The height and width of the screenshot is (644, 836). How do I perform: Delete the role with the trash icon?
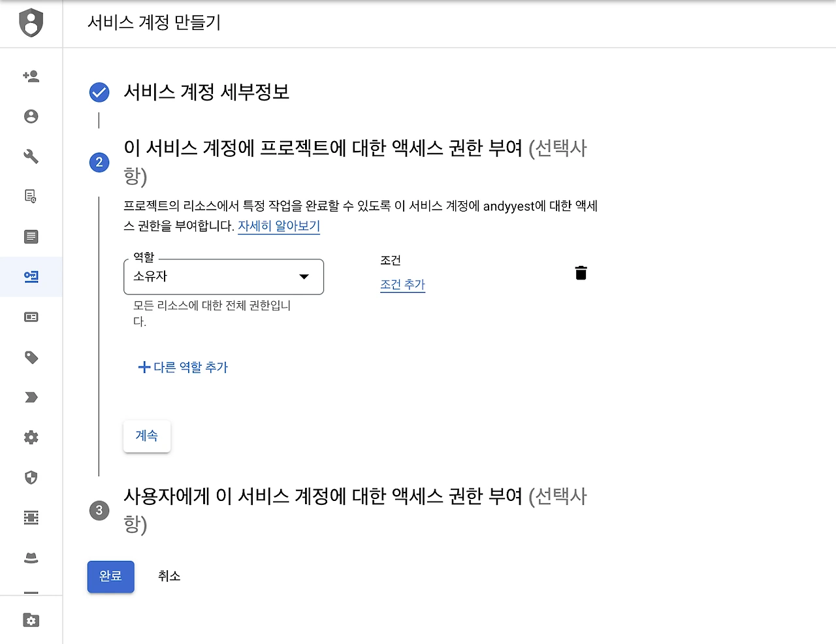pyautogui.click(x=581, y=273)
